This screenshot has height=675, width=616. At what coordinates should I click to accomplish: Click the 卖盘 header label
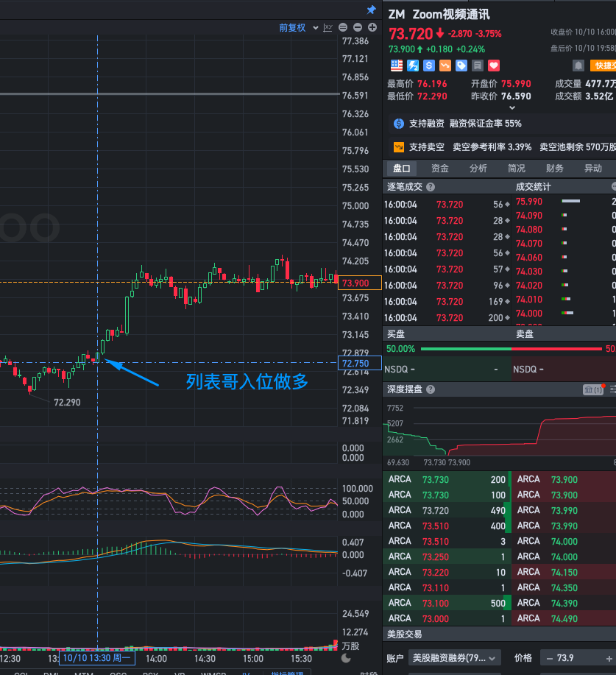click(525, 334)
